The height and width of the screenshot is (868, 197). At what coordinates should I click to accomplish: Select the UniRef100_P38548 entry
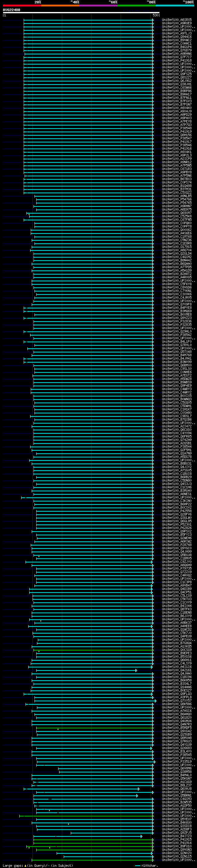177,128
